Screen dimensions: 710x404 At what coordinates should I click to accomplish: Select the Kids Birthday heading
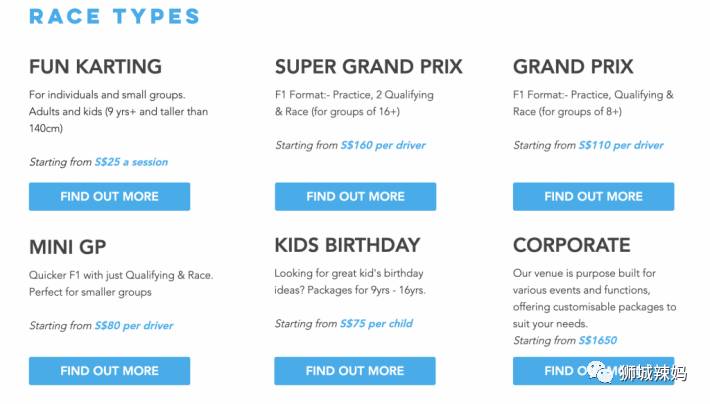(347, 245)
